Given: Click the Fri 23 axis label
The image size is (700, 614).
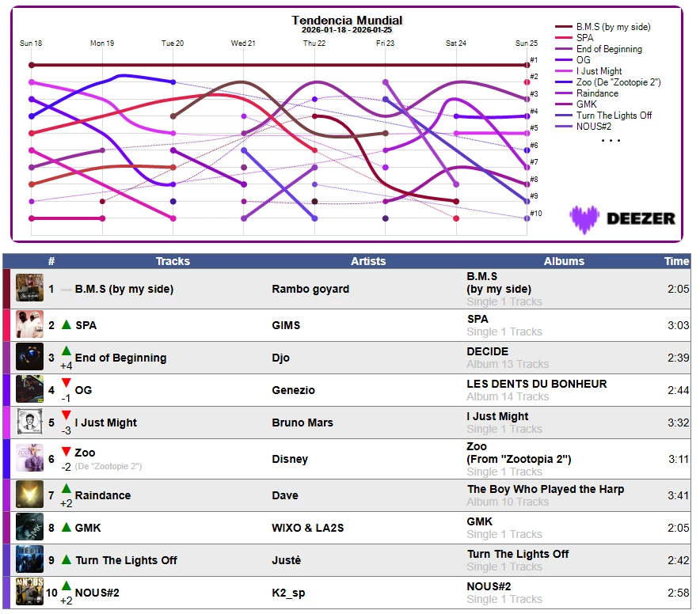Looking at the screenshot, I should (386, 44).
